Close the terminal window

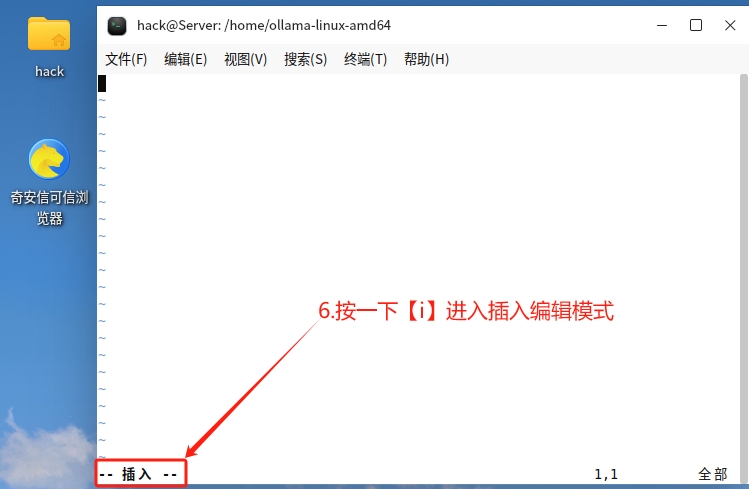(x=730, y=25)
